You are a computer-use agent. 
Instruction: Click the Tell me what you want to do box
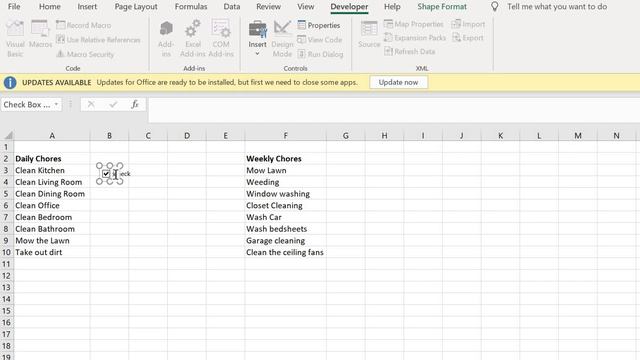[557, 7]
